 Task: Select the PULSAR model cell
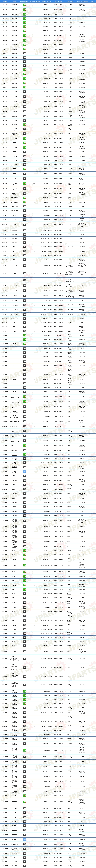pyautogui.click(x=14, y=301)
